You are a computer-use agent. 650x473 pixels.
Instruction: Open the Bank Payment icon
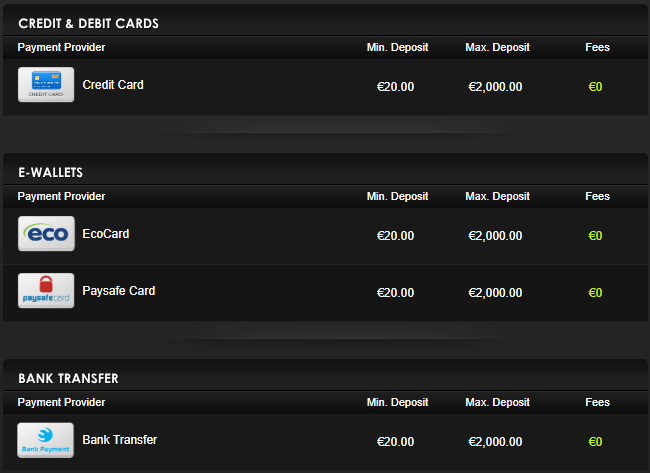tap(46, 440)
